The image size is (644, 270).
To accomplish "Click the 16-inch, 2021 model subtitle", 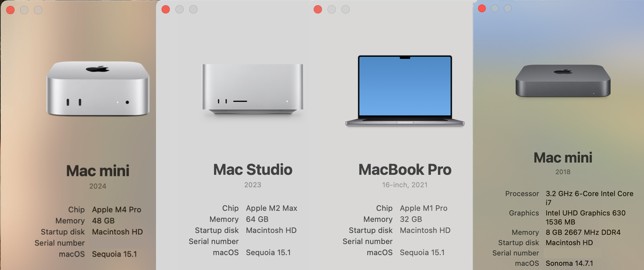I will 405,185.
